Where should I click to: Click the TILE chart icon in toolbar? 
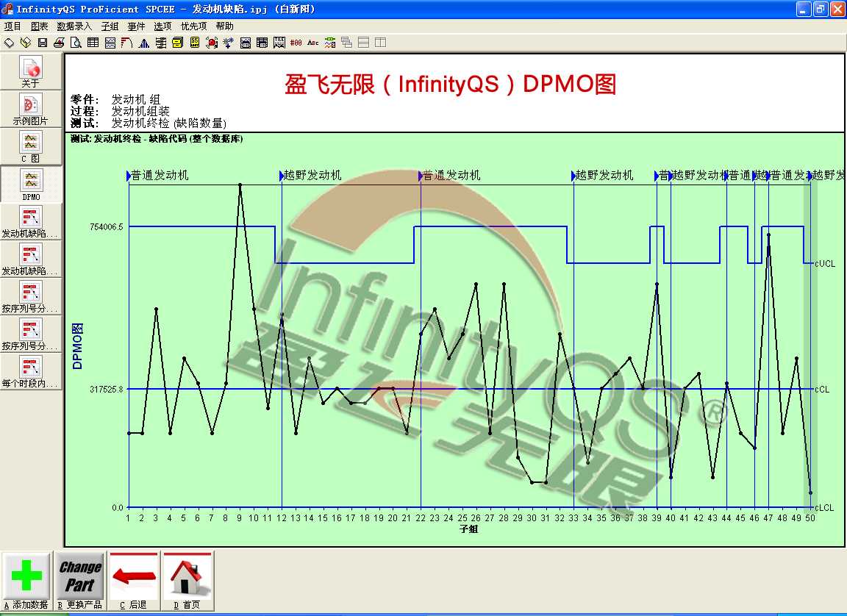[x=279, y=43]
